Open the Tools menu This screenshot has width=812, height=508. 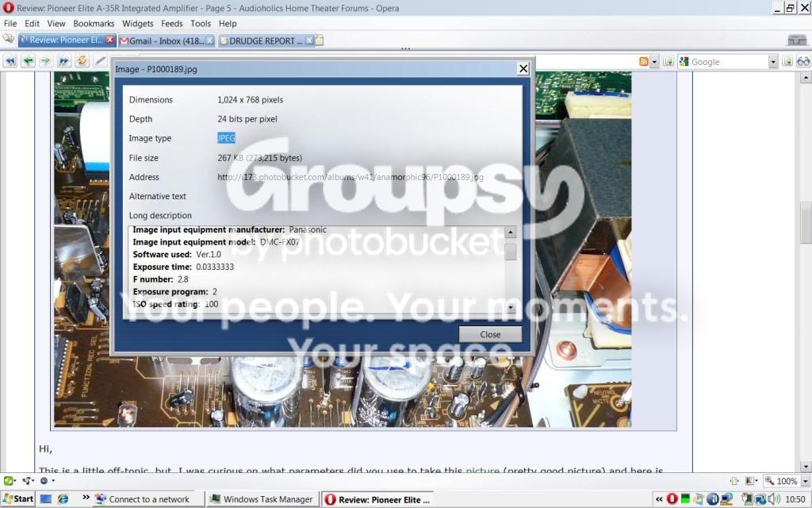click(201, 23)
